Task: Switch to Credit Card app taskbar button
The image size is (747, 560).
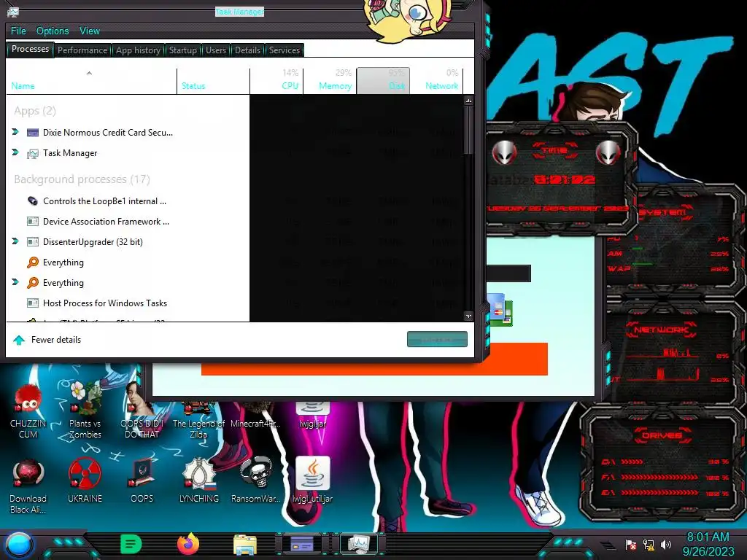Action: (x=302, y=544)
